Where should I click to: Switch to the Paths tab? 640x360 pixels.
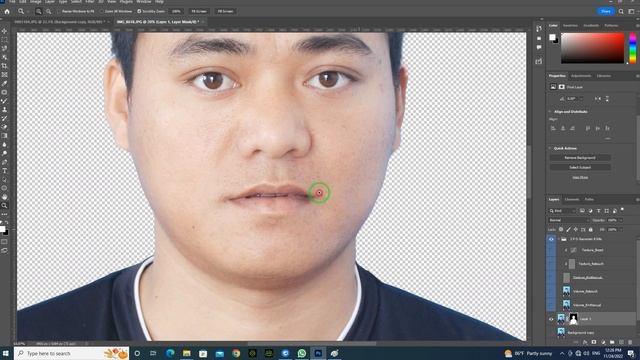click(x=589, y=200)
